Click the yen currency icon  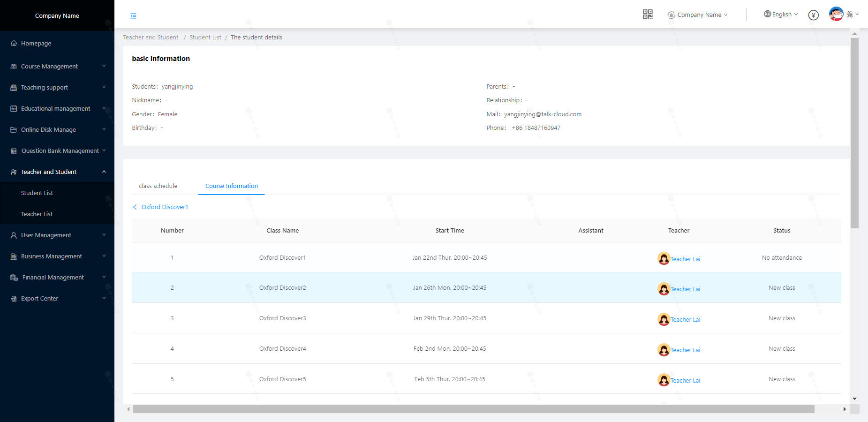[814, 15]
